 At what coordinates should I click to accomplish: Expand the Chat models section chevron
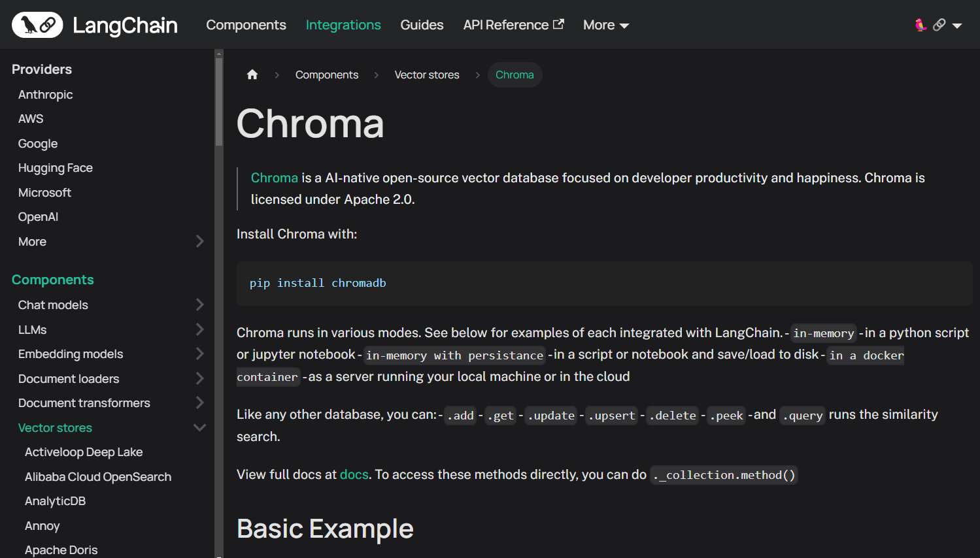pyautogui.click(x=200, y=304)
